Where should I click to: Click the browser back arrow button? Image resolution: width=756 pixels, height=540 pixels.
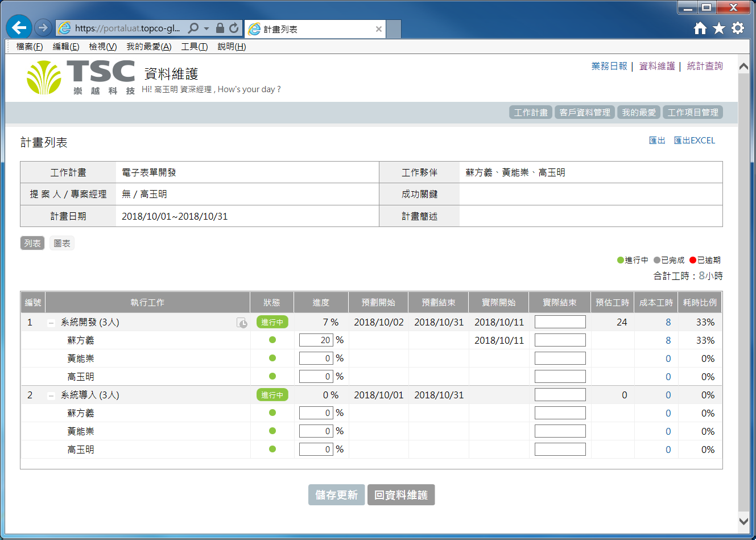coord(19,27)
